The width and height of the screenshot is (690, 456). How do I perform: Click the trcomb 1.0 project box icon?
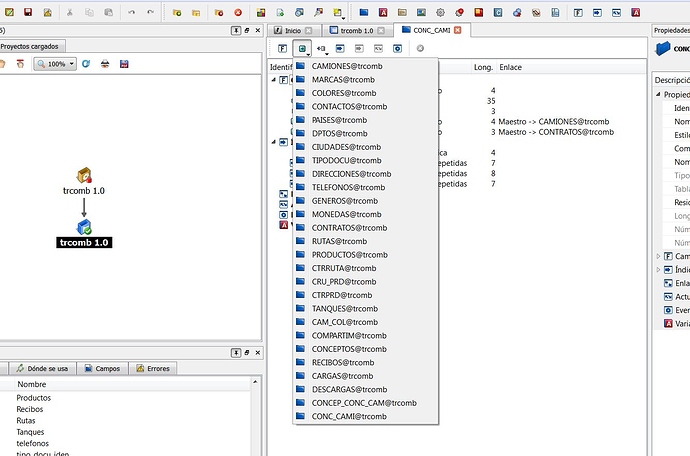(x=85, y=176)
